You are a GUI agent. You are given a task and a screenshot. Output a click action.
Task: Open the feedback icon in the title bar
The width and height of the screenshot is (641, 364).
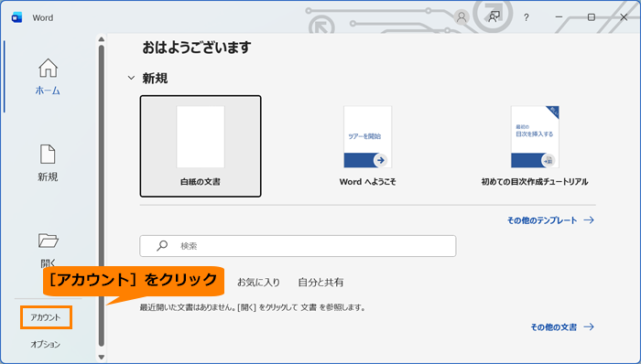(494, 17)
